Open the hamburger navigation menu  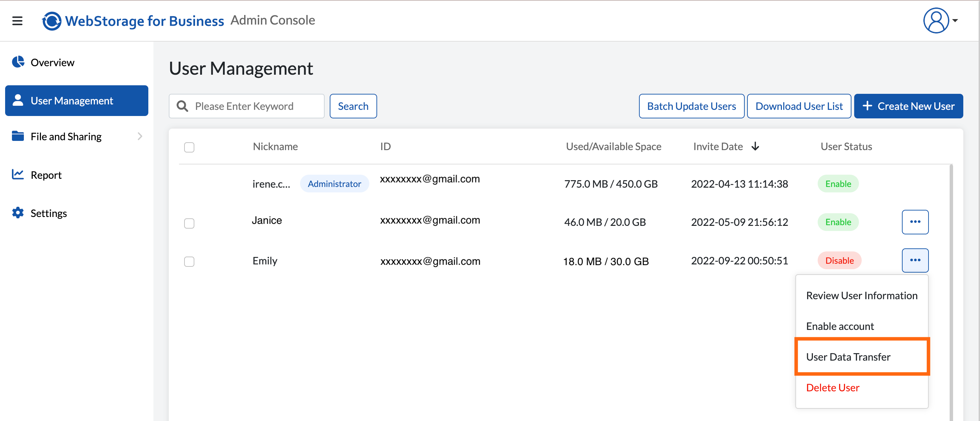pos(17,20)
